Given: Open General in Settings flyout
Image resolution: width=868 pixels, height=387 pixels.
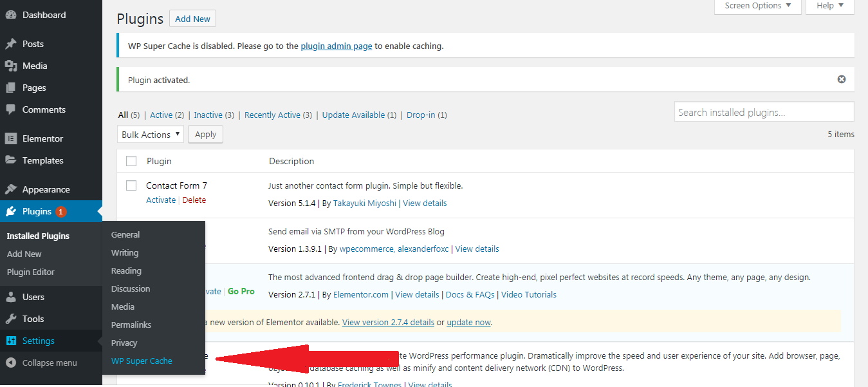Looking at the screenshot, I should 125,234.
